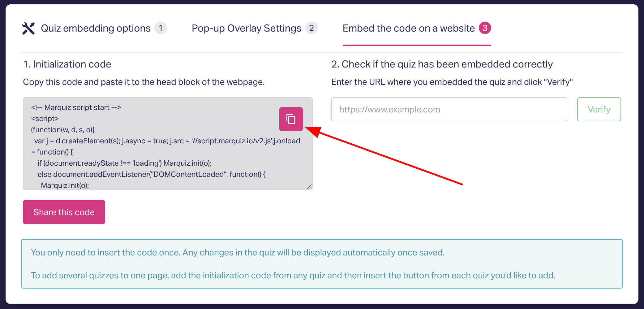Focus the website URL input field

449,109
